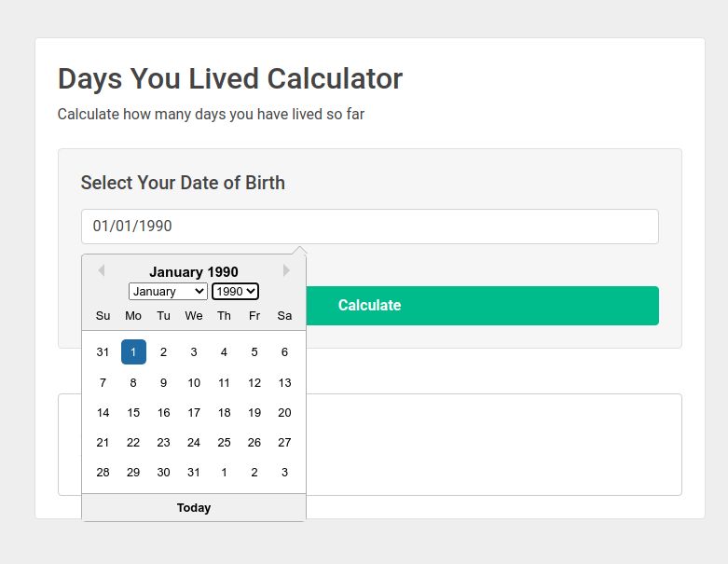This screenshot has width=728, height=564.
Task: Pick day 6 in the Saturday column
Action: tap(284, 352)
